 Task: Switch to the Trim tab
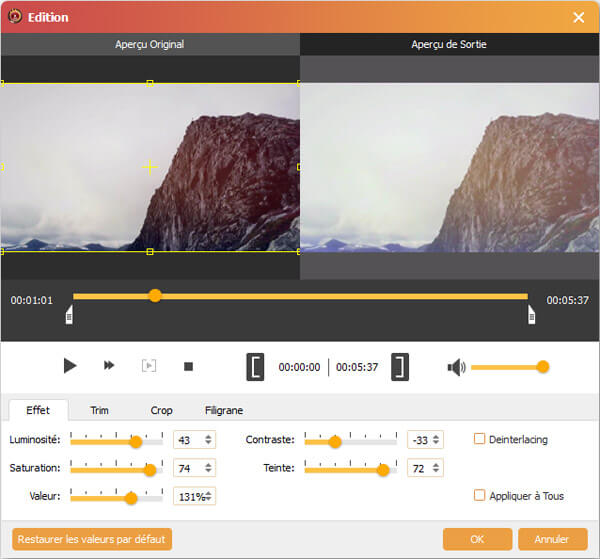point(99,410)
